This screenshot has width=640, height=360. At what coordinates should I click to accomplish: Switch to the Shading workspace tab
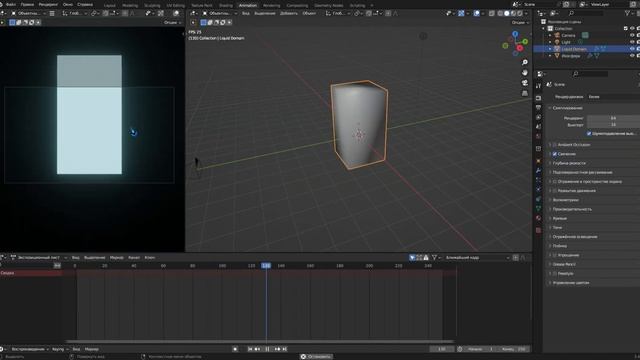click(x=225, y=5)
